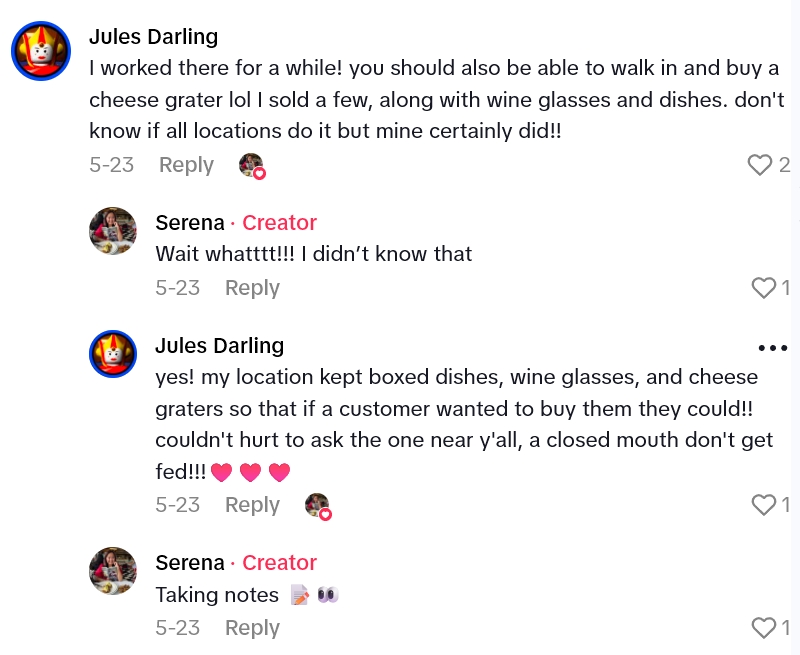Viewport: 800px width, 655px height.
Task: Like Jules Darling's first comment
Action: (x=760, y=164)
